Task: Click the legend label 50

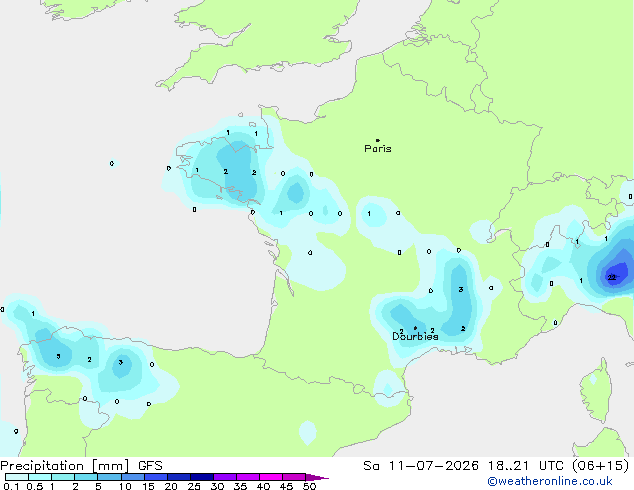Action: tap(309, 486)
